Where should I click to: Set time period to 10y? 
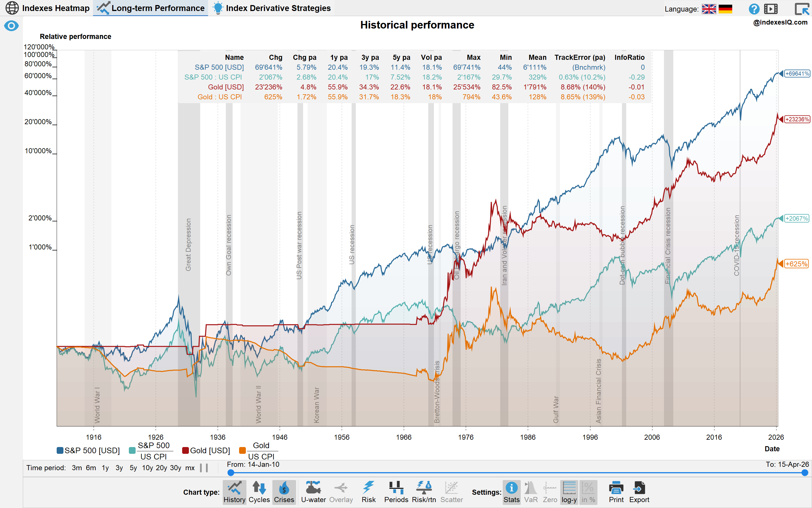[147, 468]
